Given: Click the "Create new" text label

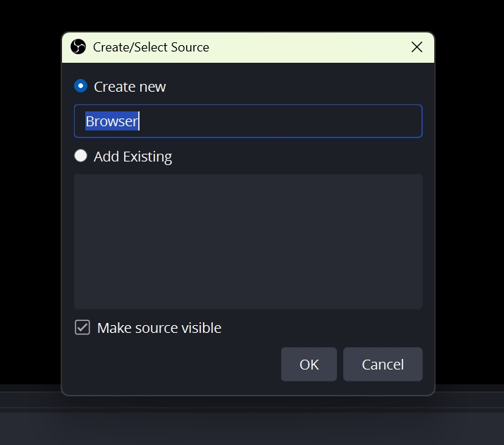Looking at the screenshot, I should click(x=130, y=87).
